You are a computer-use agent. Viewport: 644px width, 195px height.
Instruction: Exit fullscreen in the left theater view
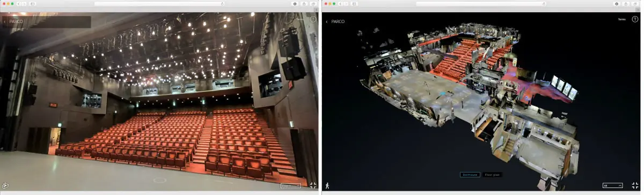tap(313, 185)
